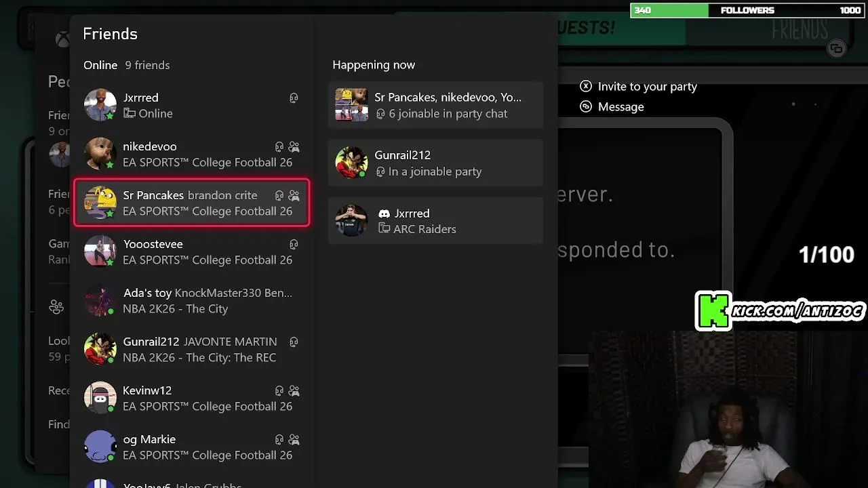
Task: Click controller party icon on Sr Pancakes row
Action: tap(294, 196)
